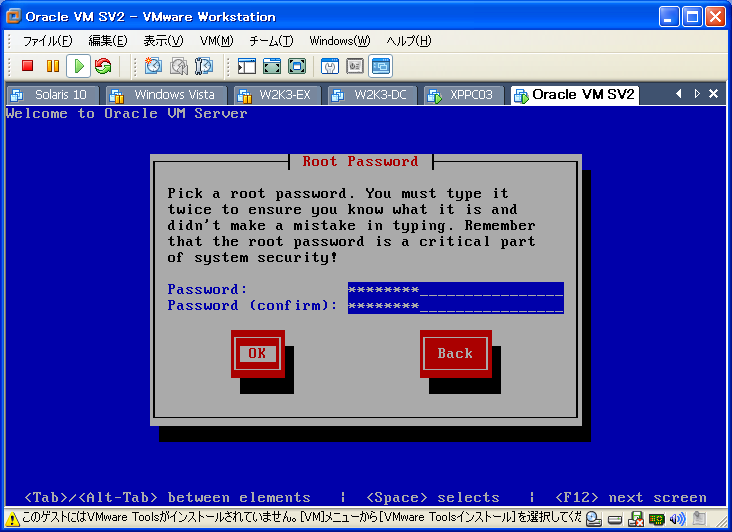Click the Appliance view toolbar icon
Image resolution: width=732 pixels, height=532 pixels.
pyautogui.click(x=355, y=66)
